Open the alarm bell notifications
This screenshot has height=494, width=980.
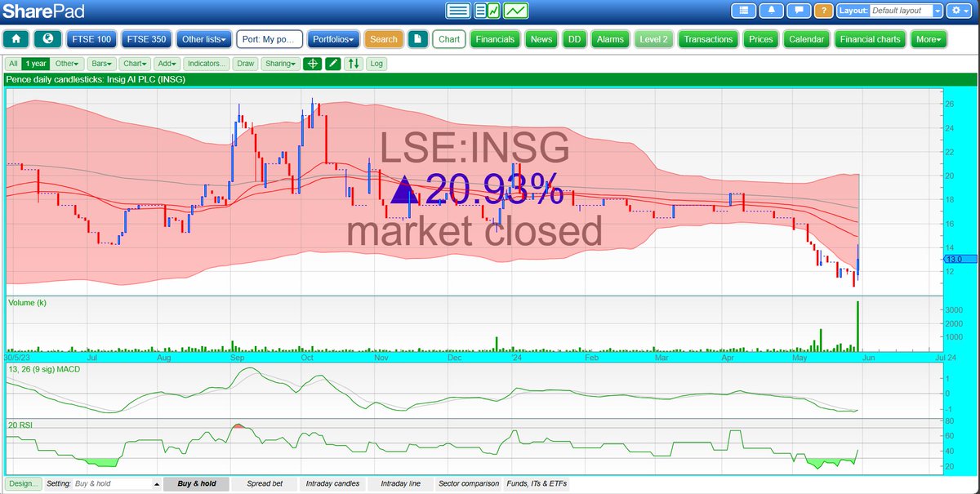click(773, 11)
